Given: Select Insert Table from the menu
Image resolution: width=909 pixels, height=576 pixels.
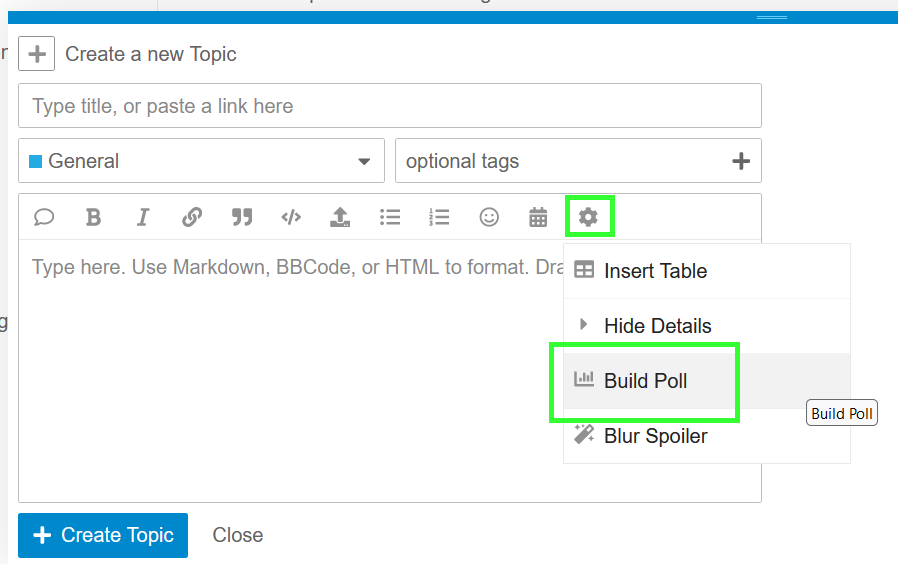Looking at the screenshot, I should pos(655,271).
